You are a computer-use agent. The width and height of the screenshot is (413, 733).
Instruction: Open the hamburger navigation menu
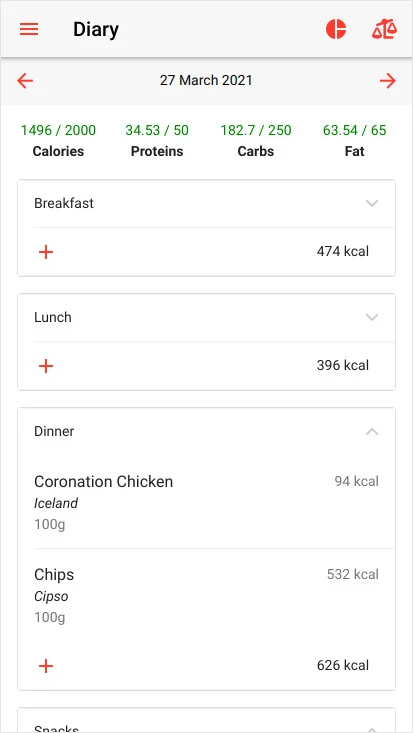pyautogui.click(x=29, y=29)
